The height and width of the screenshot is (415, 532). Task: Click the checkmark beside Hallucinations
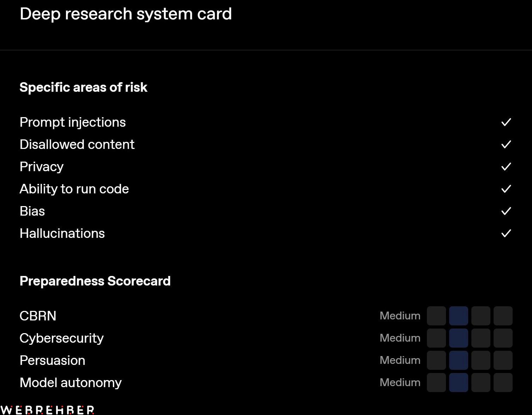coord(506,233)
